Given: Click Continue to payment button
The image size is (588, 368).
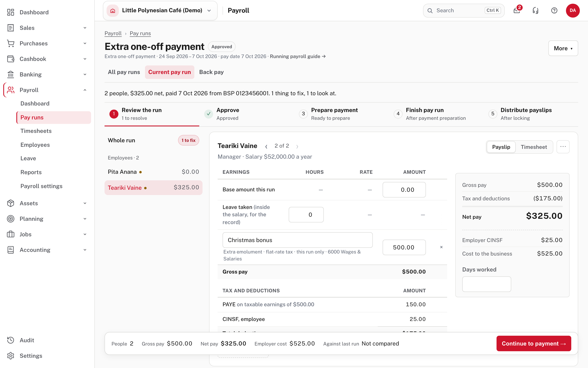Looking at the screenshot, I should [533, 343].
